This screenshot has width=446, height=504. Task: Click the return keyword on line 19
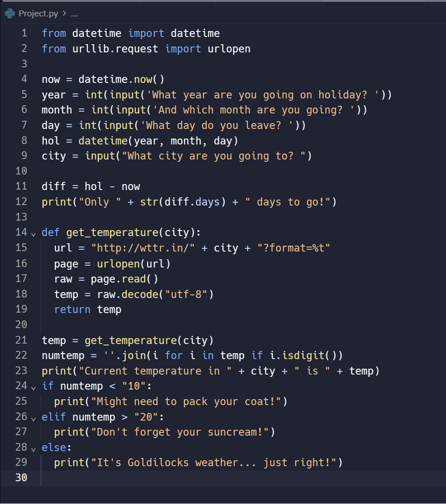pyautogui.click(x=73, y=309)
